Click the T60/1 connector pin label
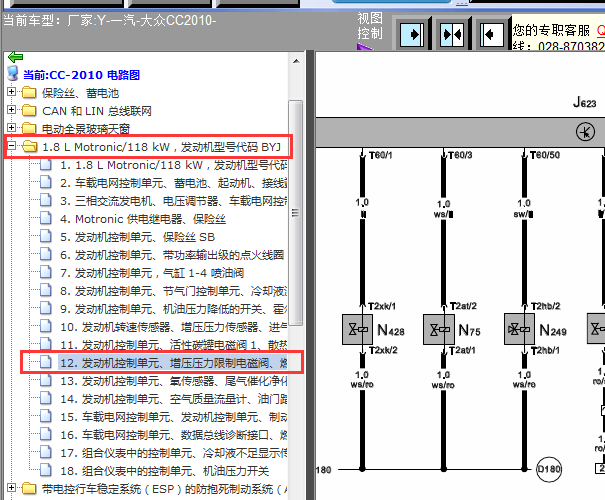 pos(380,155)
